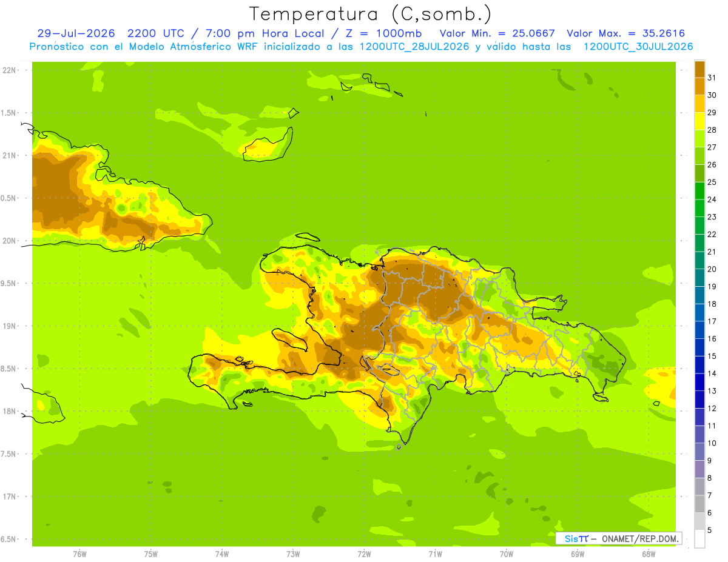Click the colorbar swatch between 29 and 30
Image resolution: width=728 pixels, height=562 pixels.
699,104
